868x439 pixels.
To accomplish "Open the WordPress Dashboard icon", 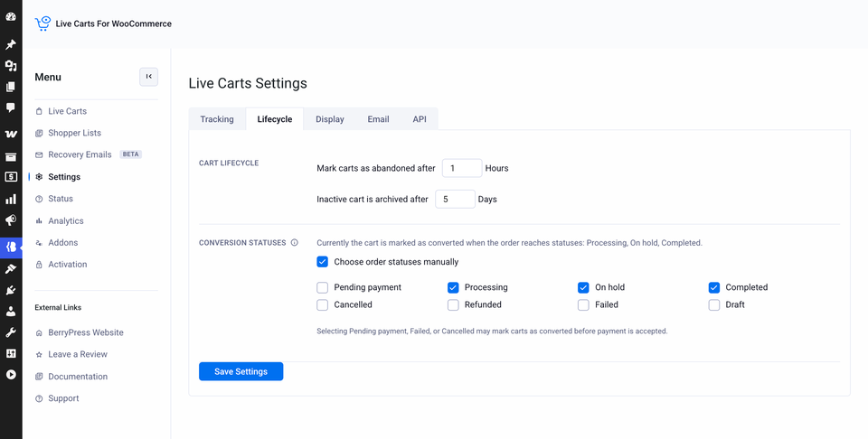I will [11, 16].
